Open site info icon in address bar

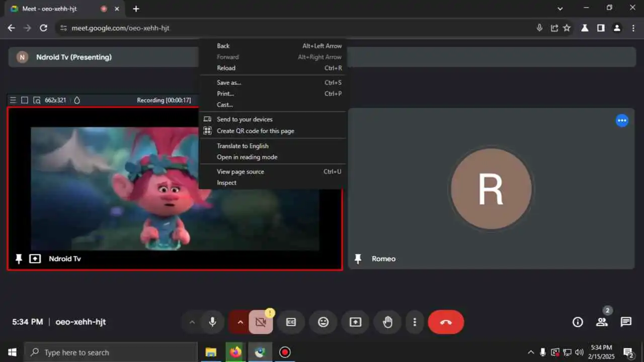(x=63, y=28)
